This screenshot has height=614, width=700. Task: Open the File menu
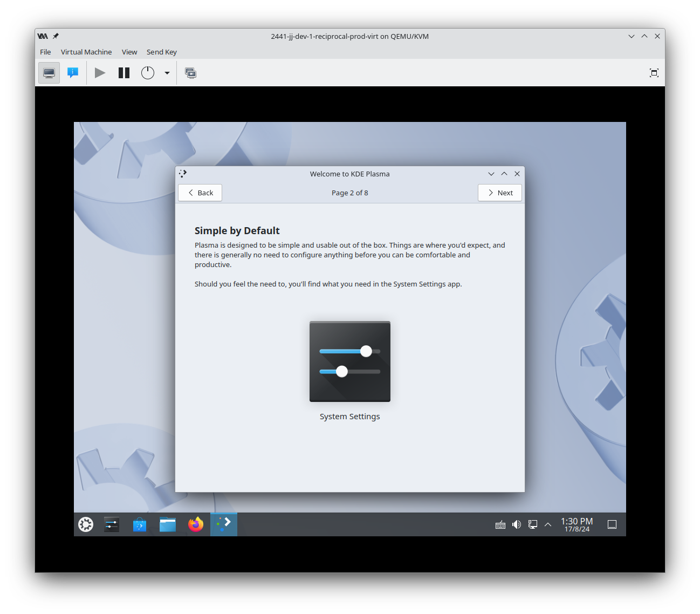tap(45, 52)
